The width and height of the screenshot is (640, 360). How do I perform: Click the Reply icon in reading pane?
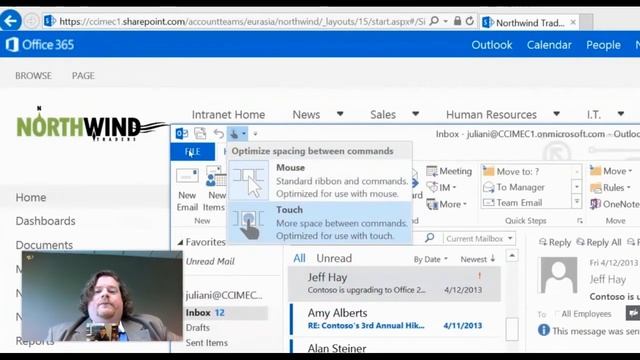coord(543,242)
